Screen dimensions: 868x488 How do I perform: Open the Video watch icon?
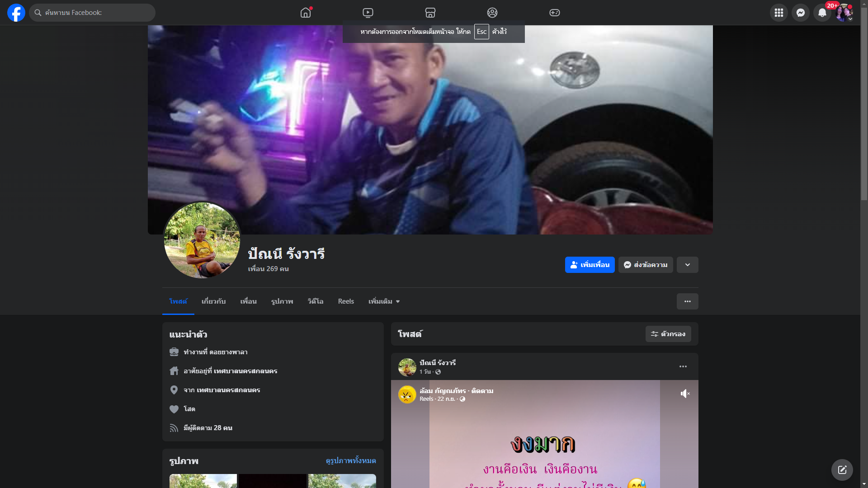(x=368, y=13)
